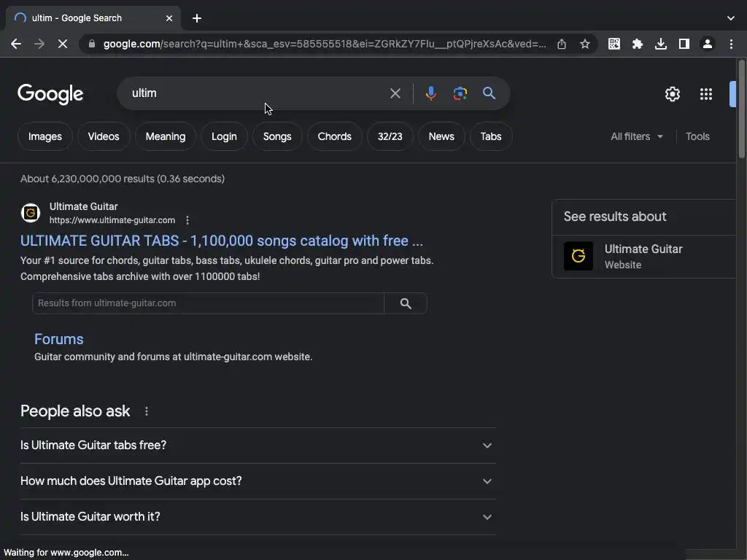Screen dimensions: 747x560
Task: Open the Google apps grid
Action: coord(706,94)
